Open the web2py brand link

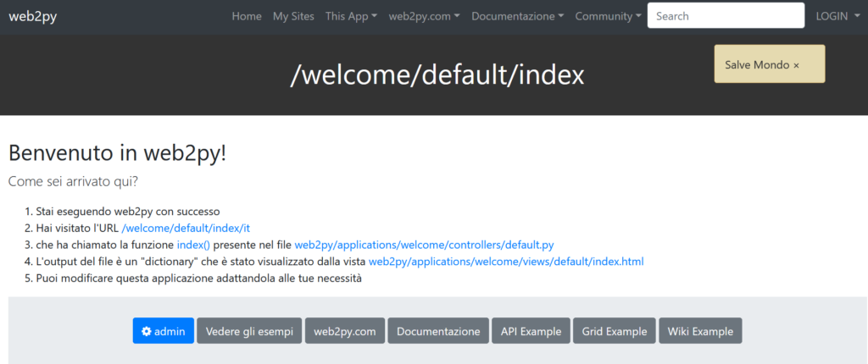[33, 16]
